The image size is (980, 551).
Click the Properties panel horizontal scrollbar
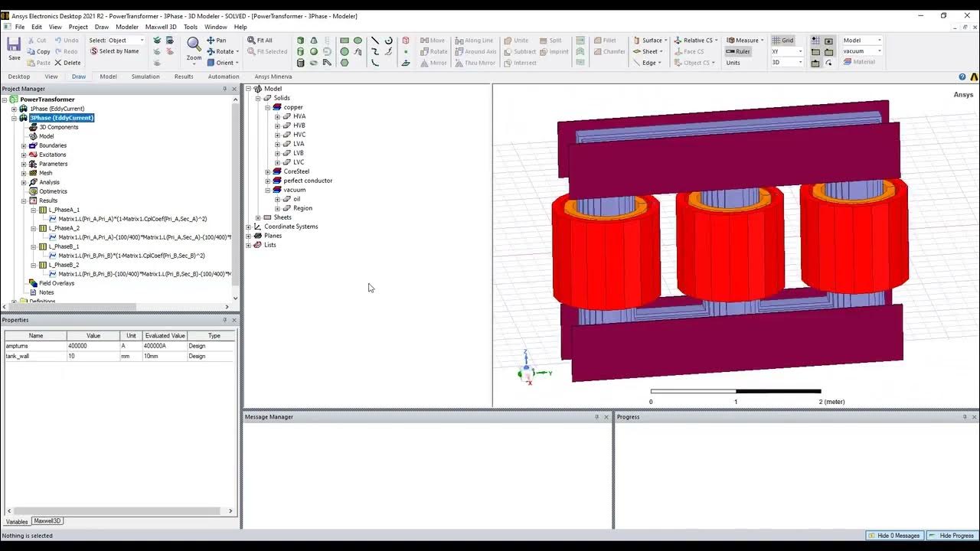(119, 510)
